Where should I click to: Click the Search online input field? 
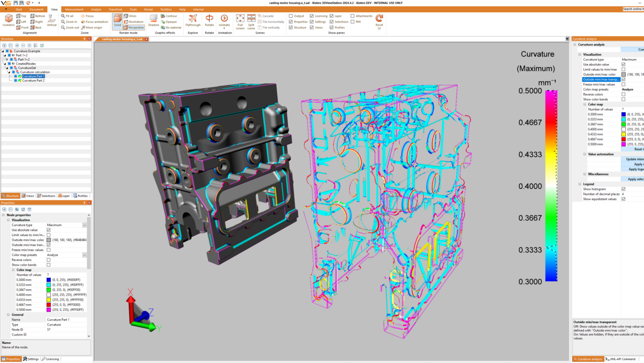tap(633, 9)
